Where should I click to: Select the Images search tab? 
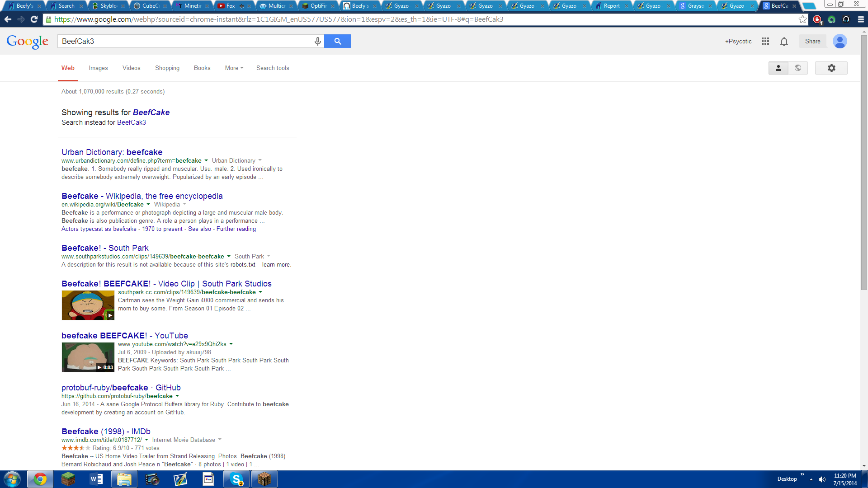(98, 68)
